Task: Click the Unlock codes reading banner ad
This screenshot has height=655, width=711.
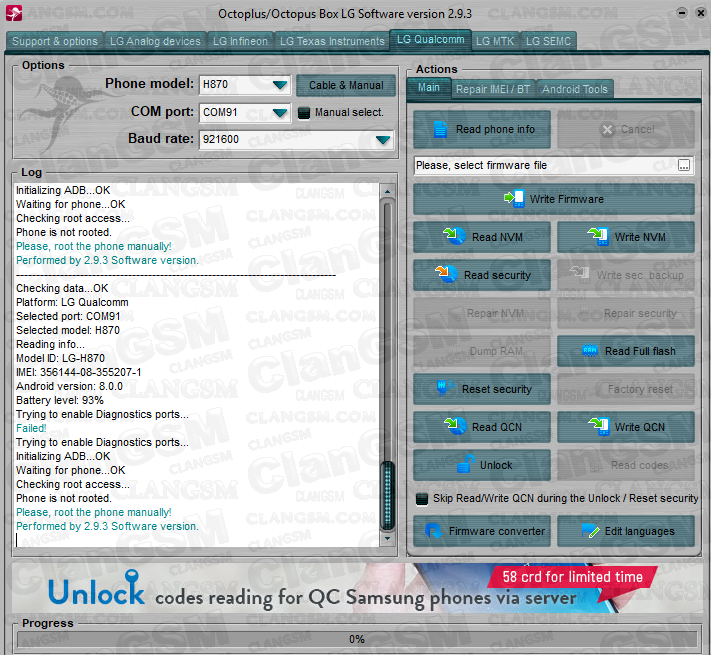Action: (x=356, y=588)
